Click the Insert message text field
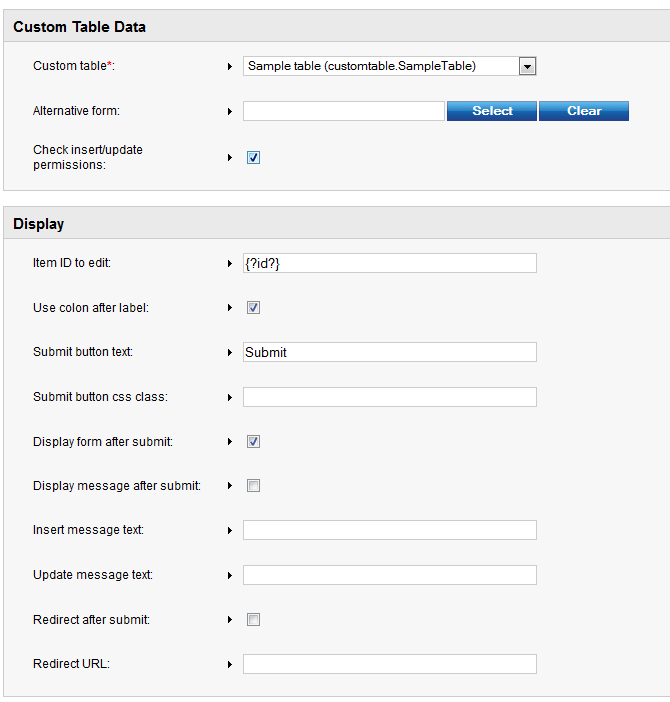 389,530
